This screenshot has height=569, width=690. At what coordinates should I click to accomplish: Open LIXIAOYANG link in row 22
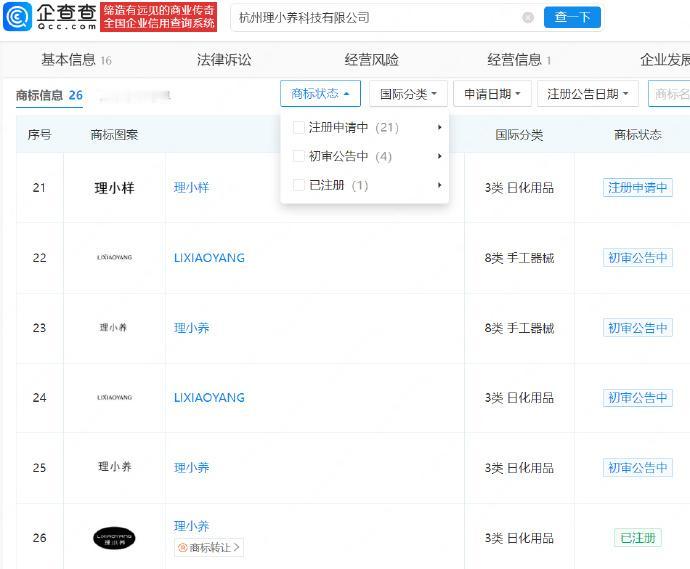point(209,258)
